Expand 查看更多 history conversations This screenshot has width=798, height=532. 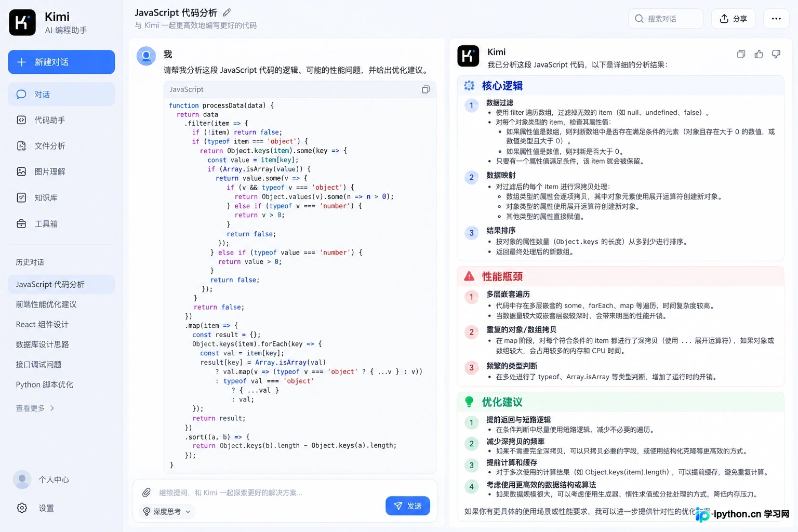pos(35,408)
